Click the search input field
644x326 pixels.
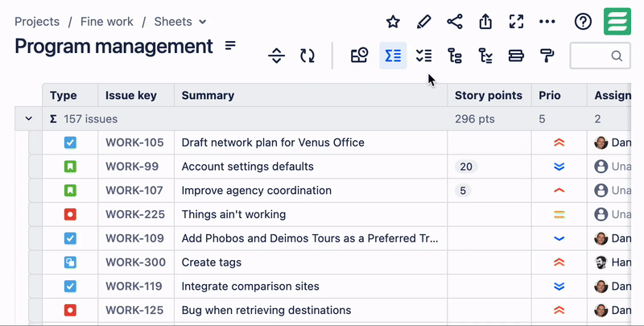click(x=600, y=56)
